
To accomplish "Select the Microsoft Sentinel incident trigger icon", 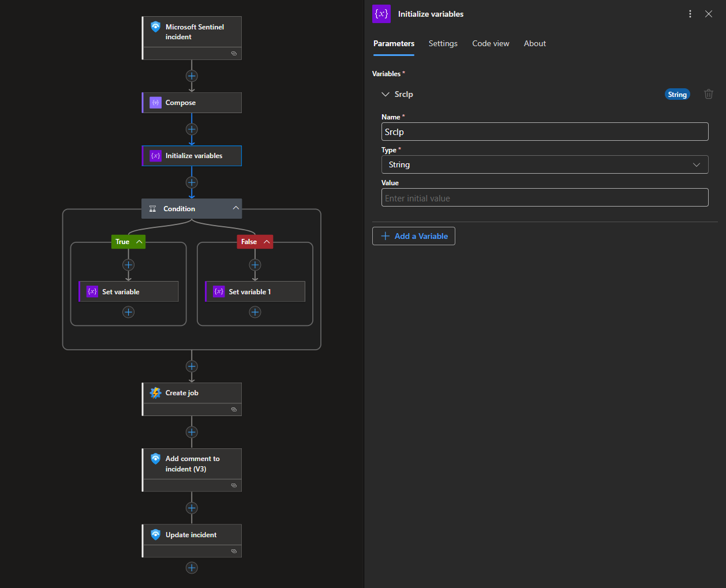I will point(155,27).
